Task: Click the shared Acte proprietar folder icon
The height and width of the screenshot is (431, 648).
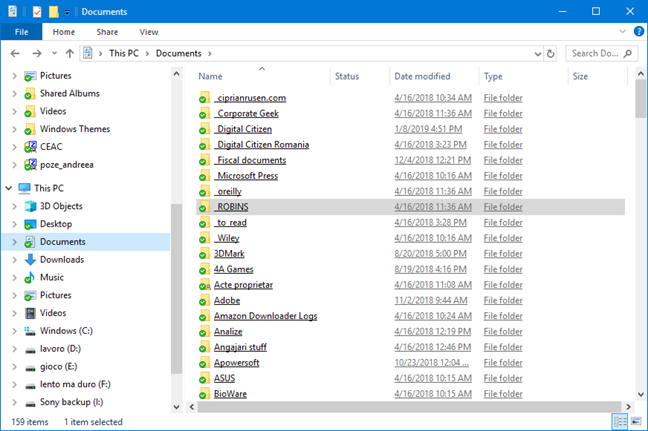Action: [x=204, y=285]
